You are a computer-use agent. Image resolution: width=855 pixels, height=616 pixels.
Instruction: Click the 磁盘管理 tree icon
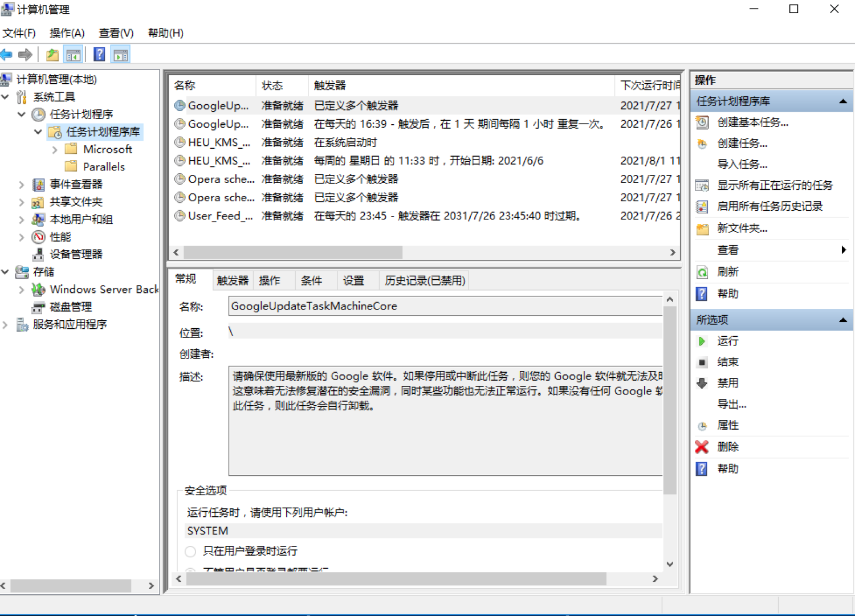pos(38,308)
